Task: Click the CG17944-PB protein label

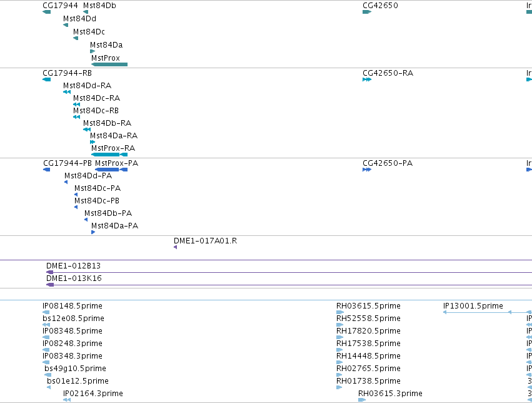Action: tap(68, 163)
